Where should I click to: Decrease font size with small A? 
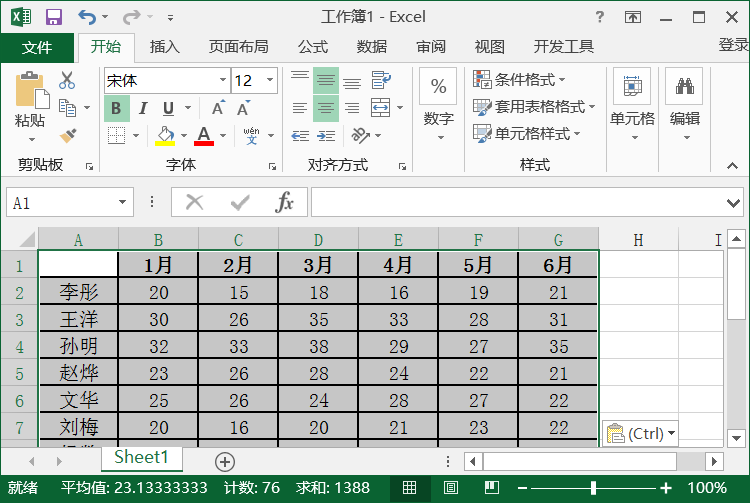[243, 108]
